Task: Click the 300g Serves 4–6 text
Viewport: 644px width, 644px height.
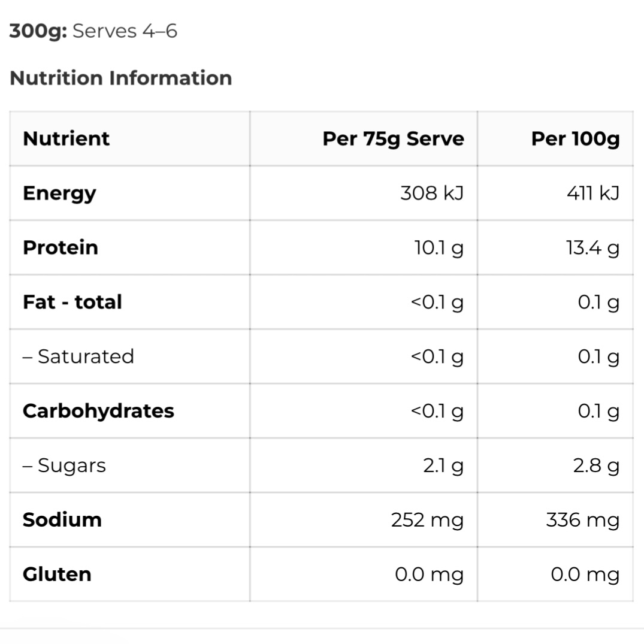Action: tap(93, 31)
